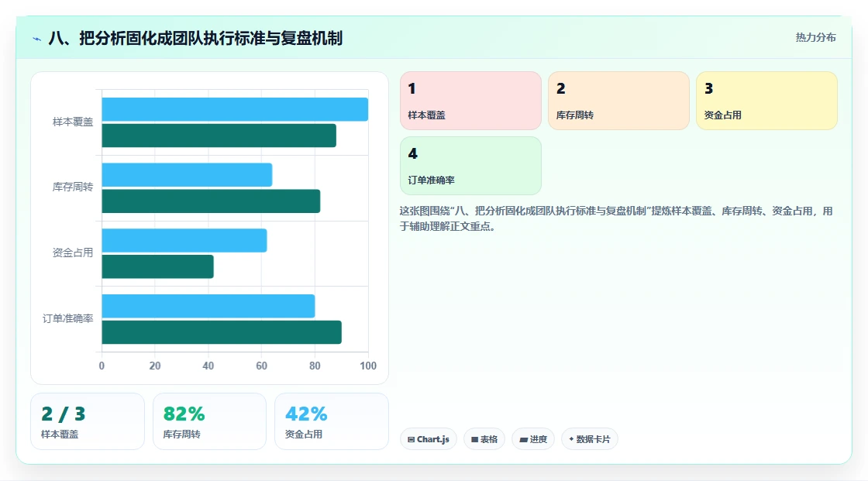Click the 42% 资金占用 stat card
This screenshot has width=868, height=481.
332,421
